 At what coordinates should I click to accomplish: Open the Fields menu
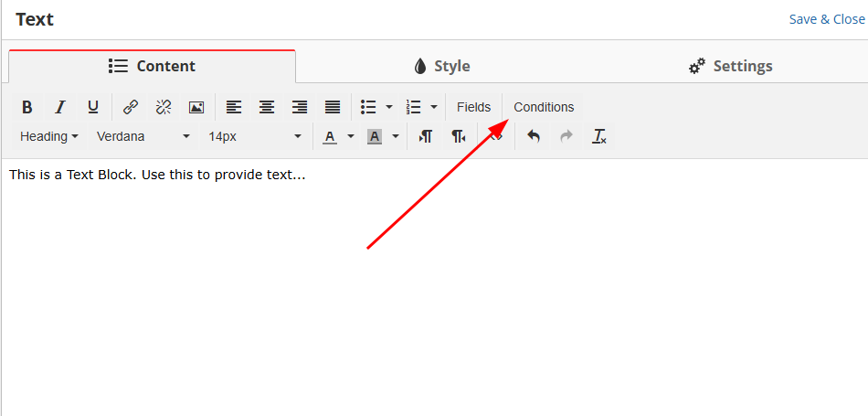click(x=474, y=107)
